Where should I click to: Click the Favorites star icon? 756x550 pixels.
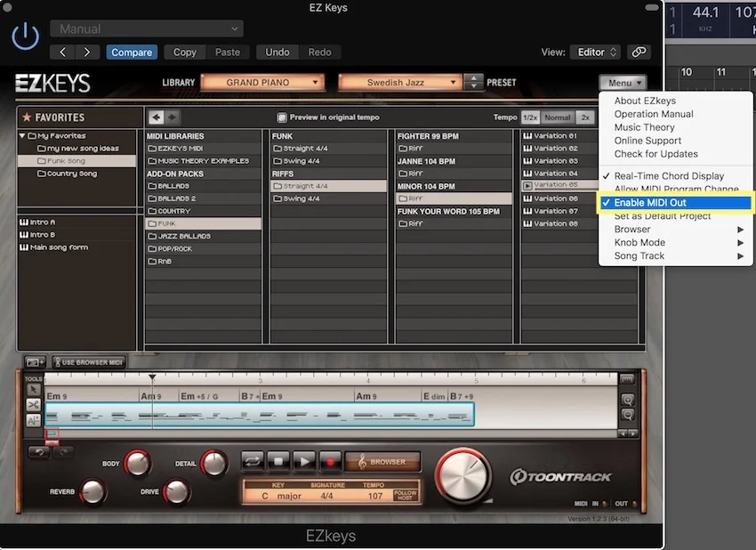(27, 117)
